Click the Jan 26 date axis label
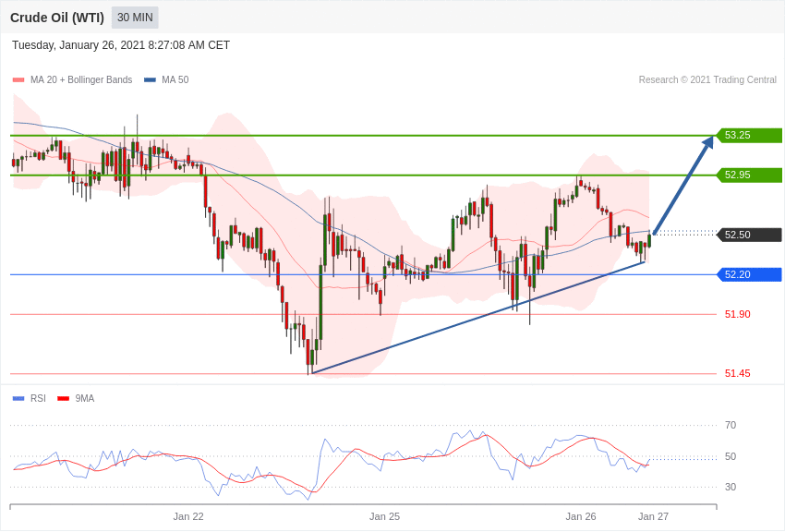785x532 pixels. [581, 516]
